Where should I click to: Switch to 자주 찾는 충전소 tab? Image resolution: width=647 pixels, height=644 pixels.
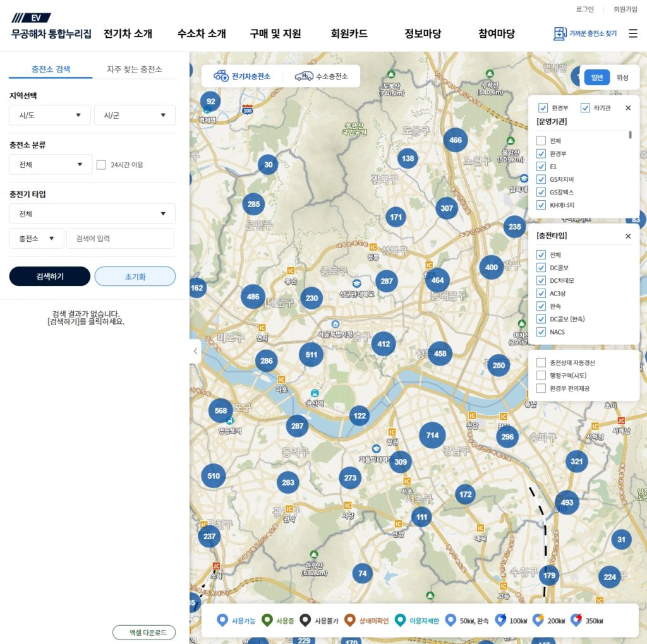pyautogui.click(x=134, y=69)
